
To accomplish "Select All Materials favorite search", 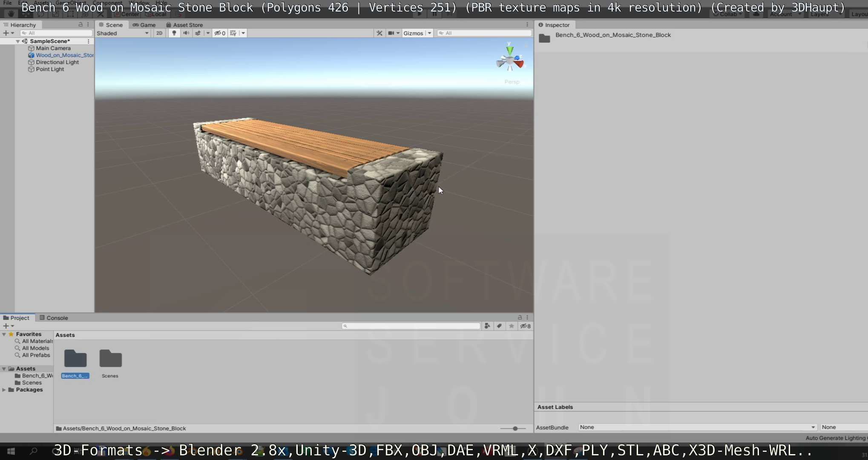I will [x=37, y=341].
